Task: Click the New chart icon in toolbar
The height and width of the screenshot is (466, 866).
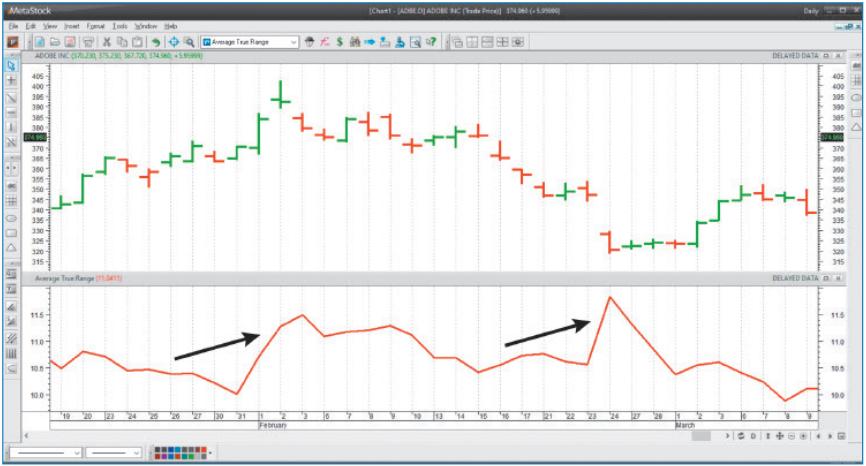Action: tap(41, 42)
